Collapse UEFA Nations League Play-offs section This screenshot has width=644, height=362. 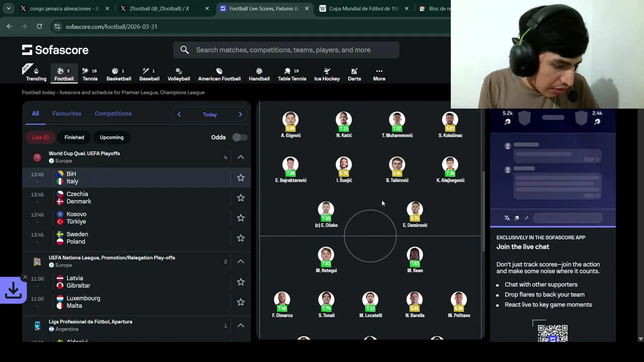[240, 261]
